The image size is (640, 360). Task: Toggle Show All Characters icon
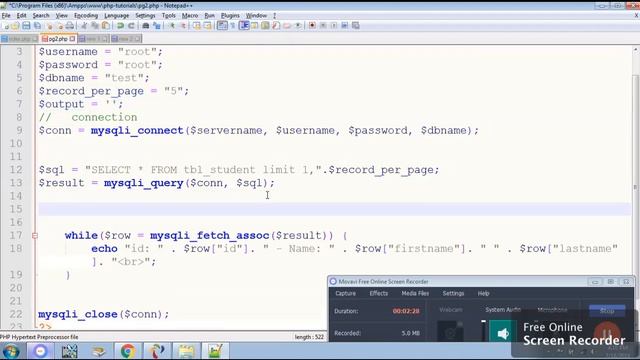(x=233, y=26)
